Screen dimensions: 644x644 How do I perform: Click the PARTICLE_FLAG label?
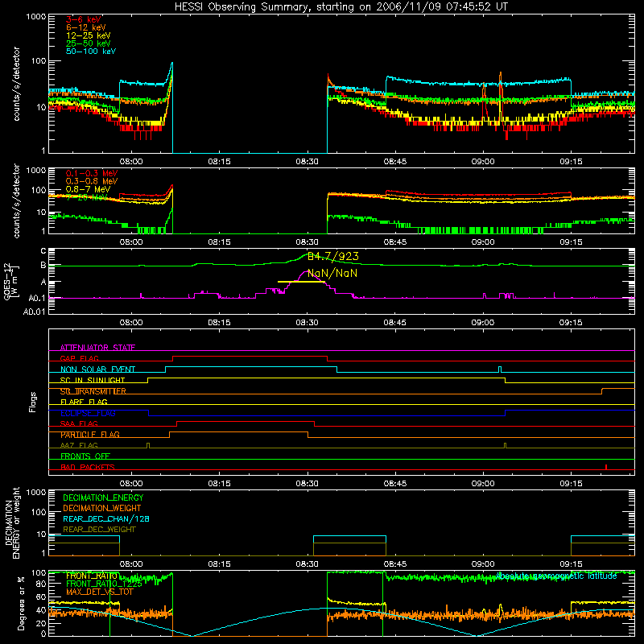coord(90,435)
